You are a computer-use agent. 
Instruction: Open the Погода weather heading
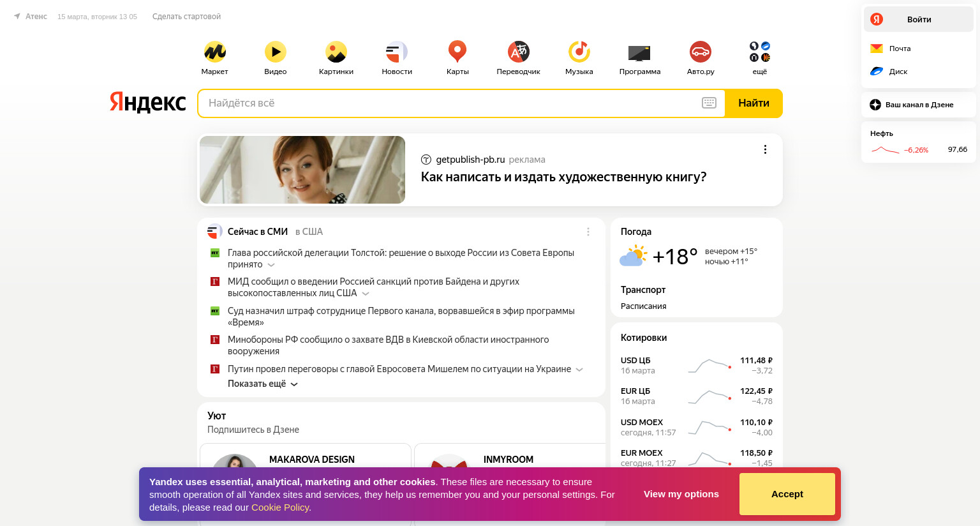[636, 232]
